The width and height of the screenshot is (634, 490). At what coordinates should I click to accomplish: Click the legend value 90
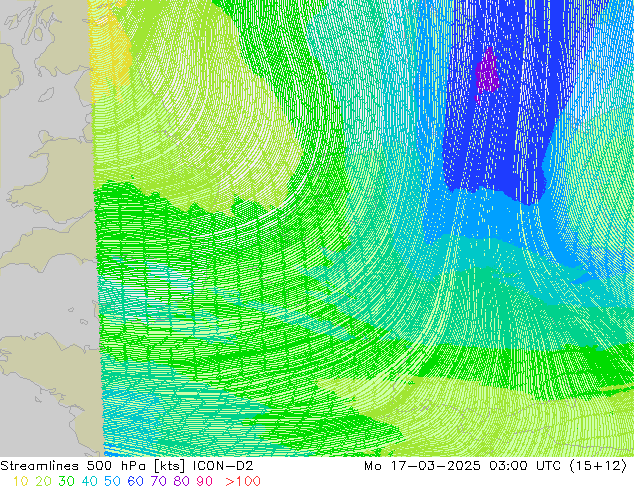[x=205, y=482]
